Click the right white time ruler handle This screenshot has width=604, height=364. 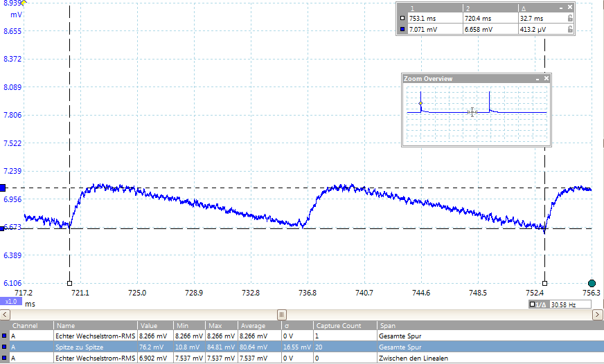[544, 283]
